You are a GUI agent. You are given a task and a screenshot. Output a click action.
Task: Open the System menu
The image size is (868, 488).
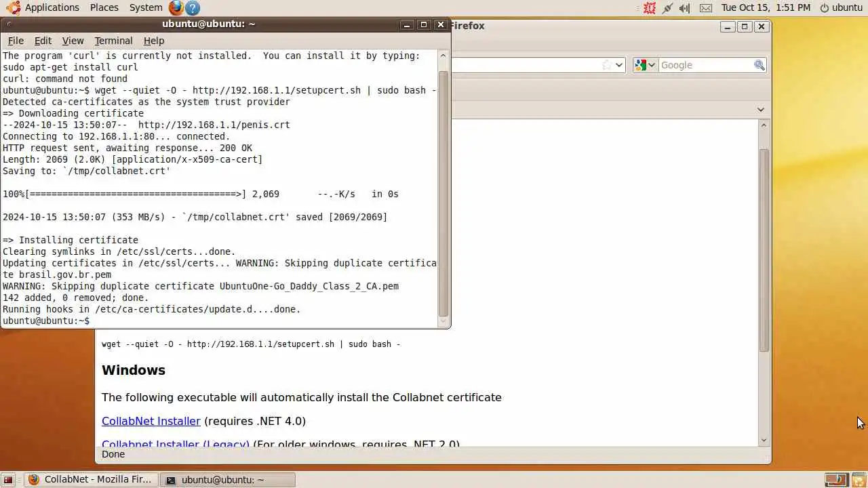[146, 7]
